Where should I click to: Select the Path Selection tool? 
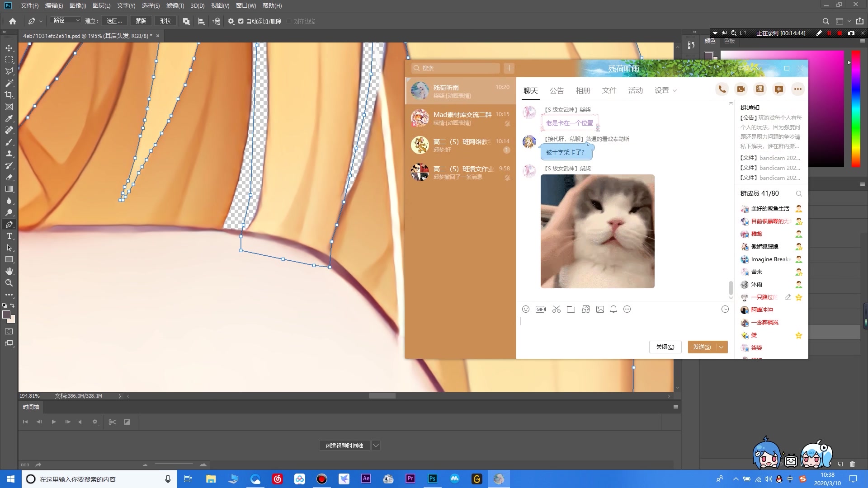9,248
